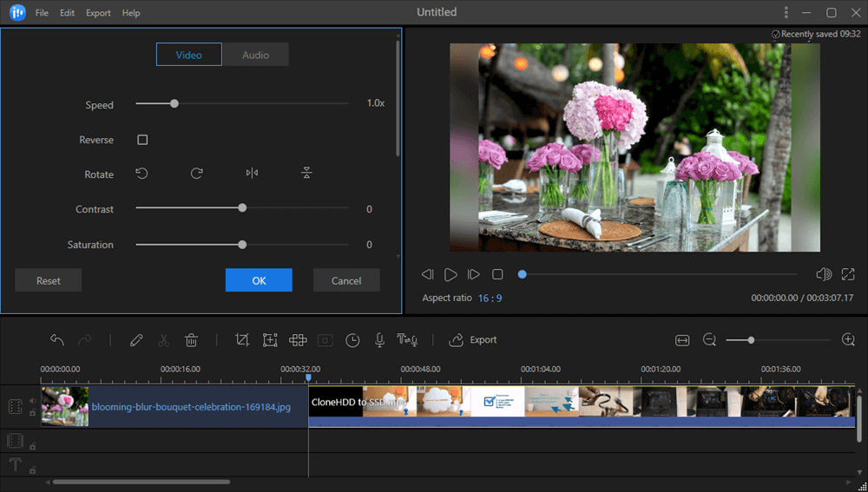Viewport: 868px width, 492px height.
Task: Rotate the clip counterclockwise
Action: [142, 174]
